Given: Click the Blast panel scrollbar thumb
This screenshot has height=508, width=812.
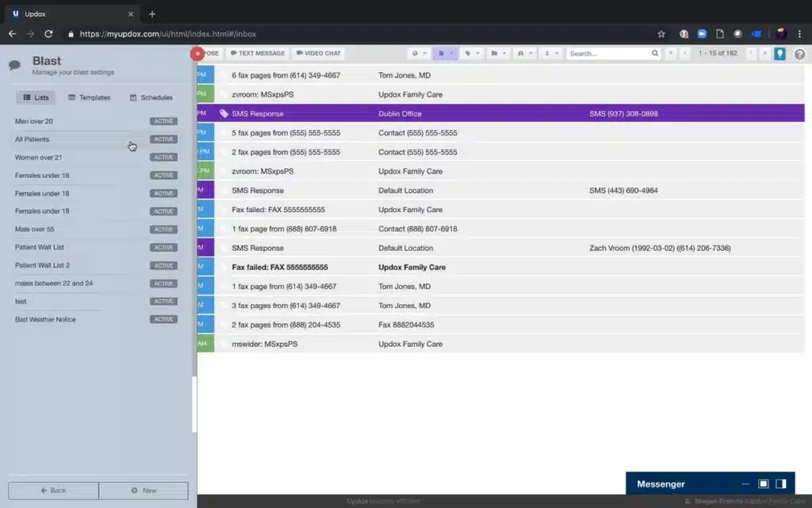Looking at the screenshot, I should tap(195, 404).
